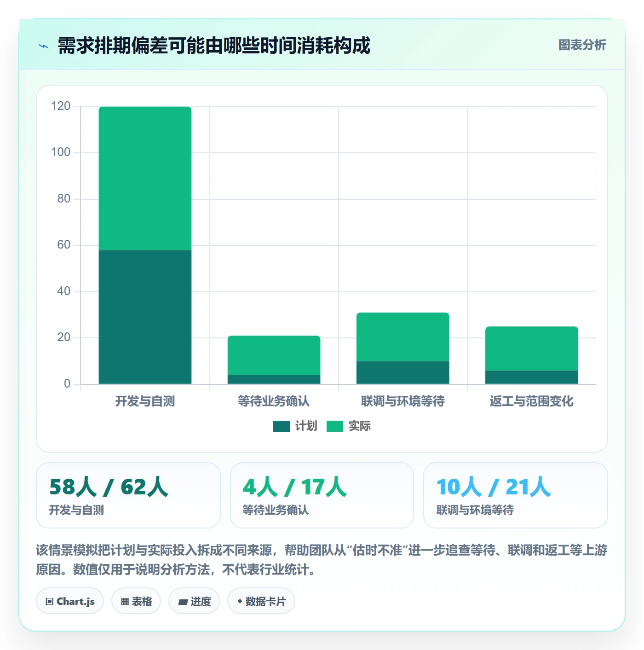The height and width of the screenshot is (650, 644).
Task: Click the 60 y-axis tick label
Action: click(64, 245)
